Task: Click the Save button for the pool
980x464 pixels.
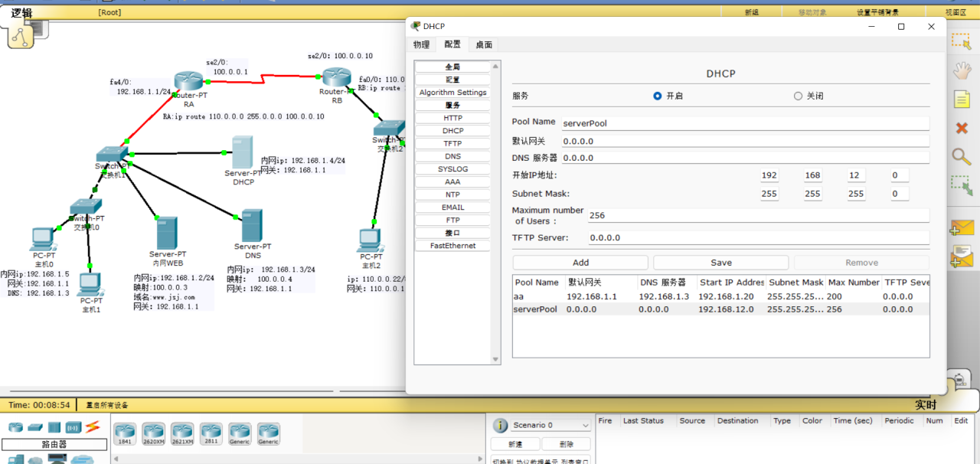Action: 720,263
